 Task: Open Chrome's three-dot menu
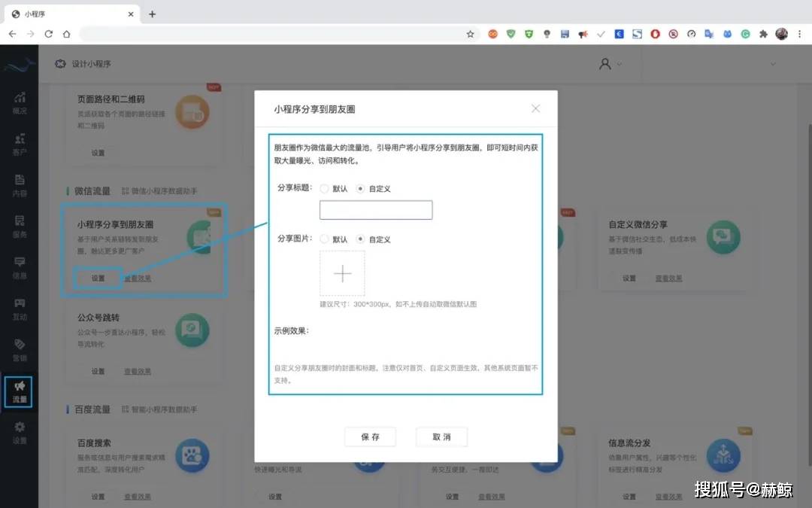pyautogui.click(x=799, y=34)
